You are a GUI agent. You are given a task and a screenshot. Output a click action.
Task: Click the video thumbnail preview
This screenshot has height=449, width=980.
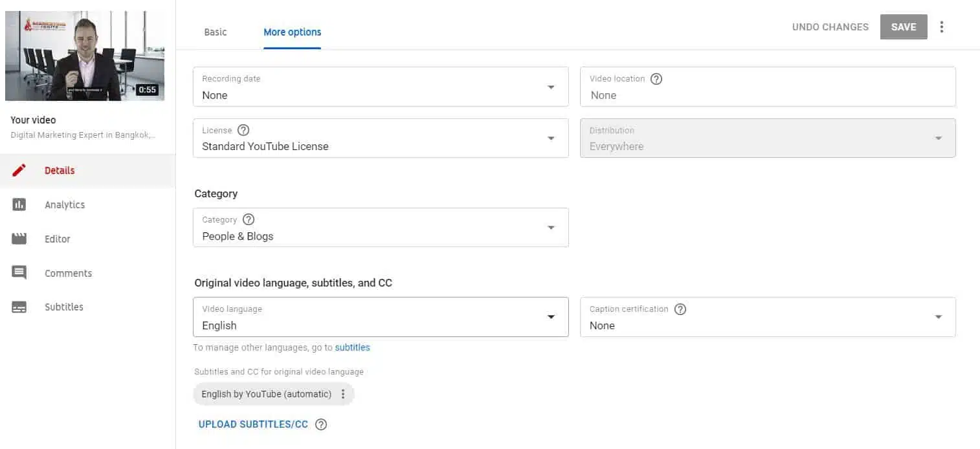85,56
